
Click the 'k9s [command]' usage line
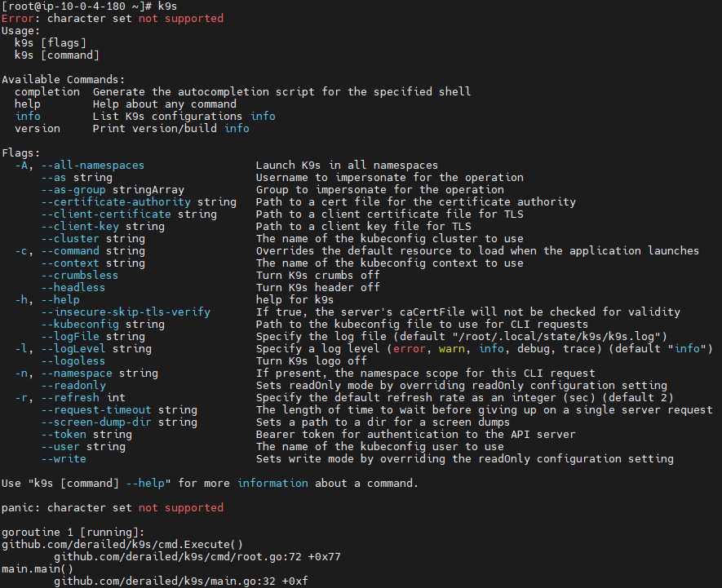tap(56, 55)
